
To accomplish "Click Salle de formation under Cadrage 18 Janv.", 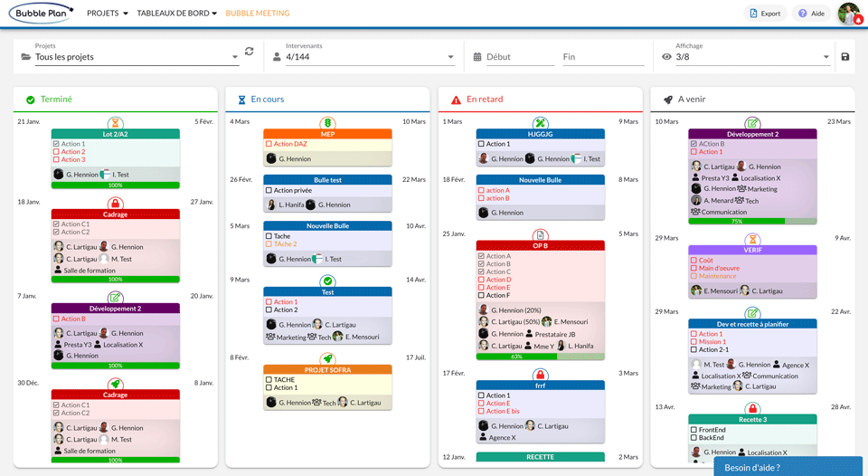I will coord(90,271).
